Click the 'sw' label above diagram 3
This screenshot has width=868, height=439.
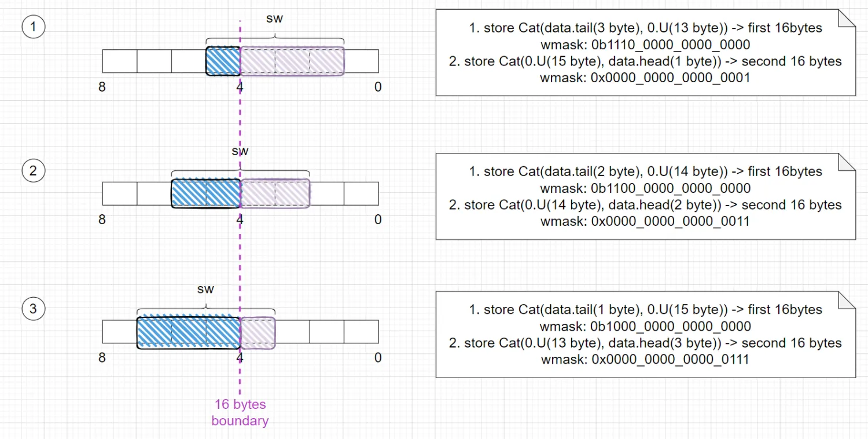point(206,289)
